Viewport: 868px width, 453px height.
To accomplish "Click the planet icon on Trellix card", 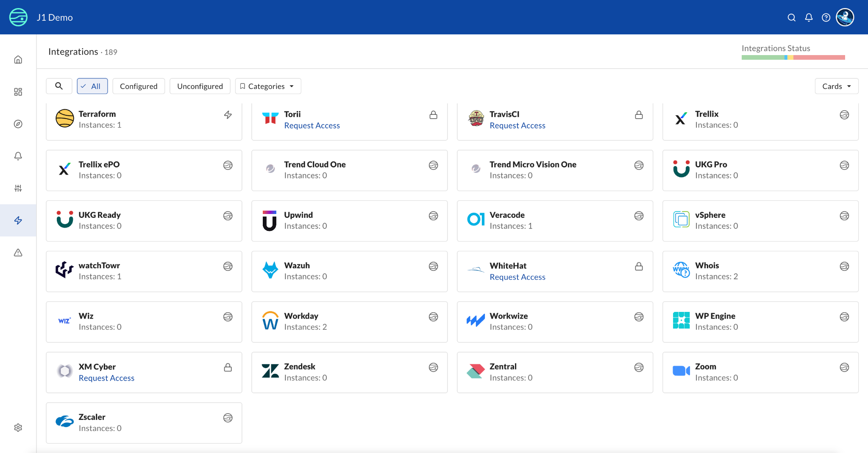I will pos(844,115).
